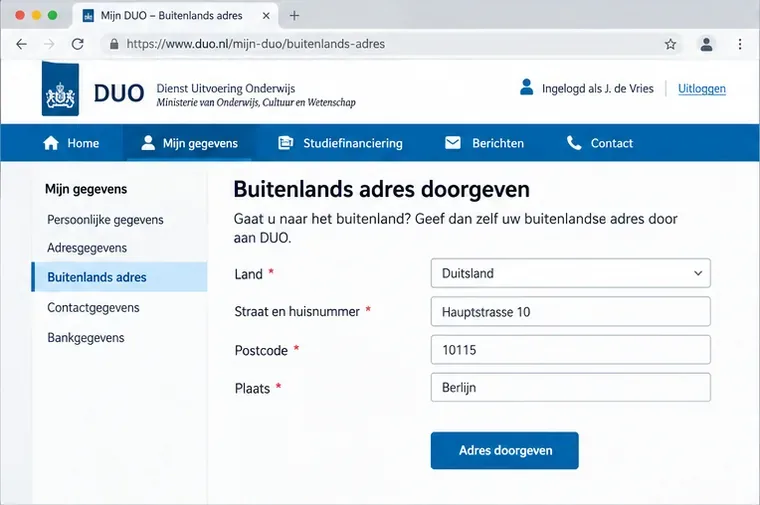Click the Postcode field containing 10115

[570, 349]
